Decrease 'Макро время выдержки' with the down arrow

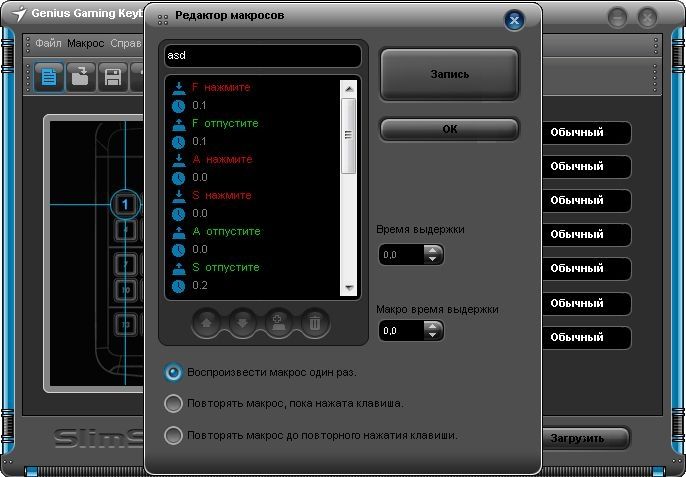[432, 335]
